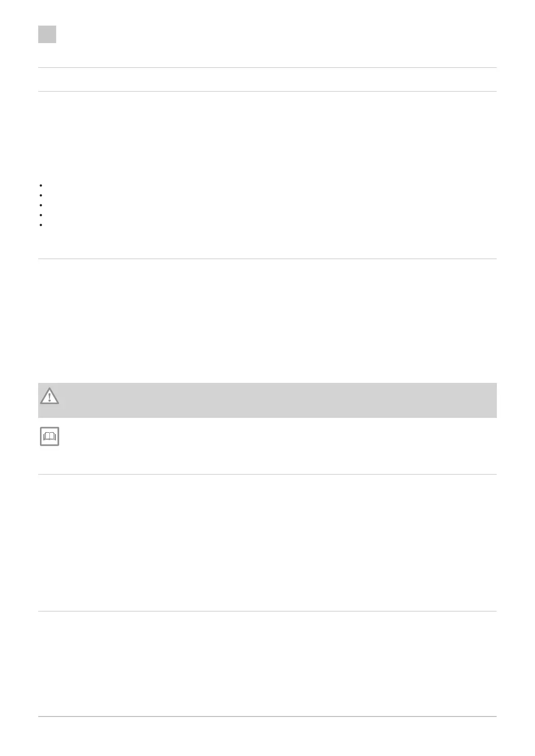Click the gray square at the page top
Viewport: 535px width, 756px height.
pyautogui.click(x=47, y=34)
